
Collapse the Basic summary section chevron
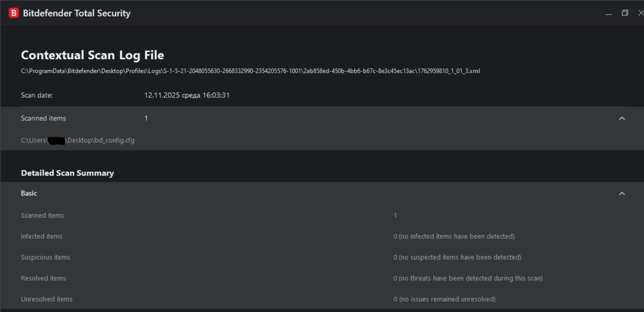(622, 193)
